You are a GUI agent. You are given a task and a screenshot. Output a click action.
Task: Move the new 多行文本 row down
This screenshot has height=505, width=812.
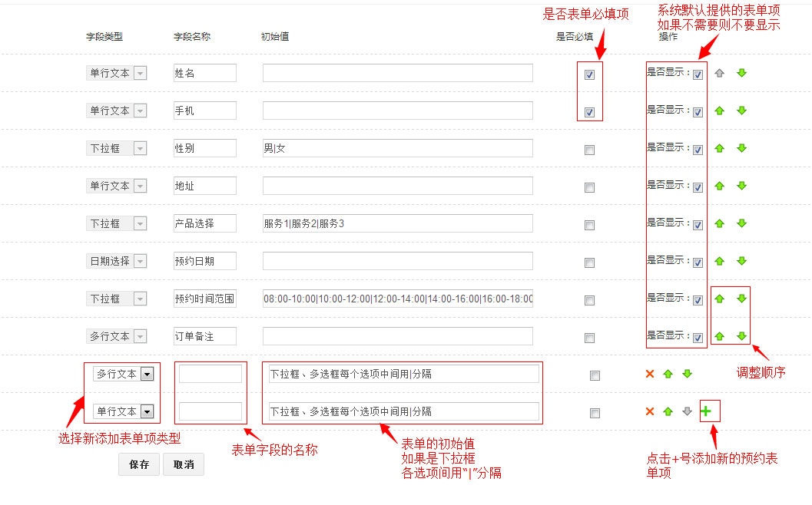pyautogui.click(x=688, y=374)
